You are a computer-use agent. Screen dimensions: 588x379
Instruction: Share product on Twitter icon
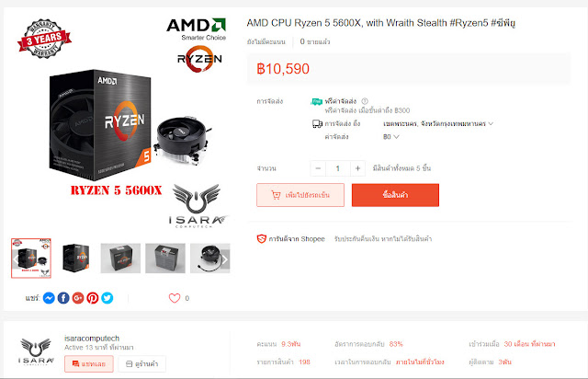107,298
